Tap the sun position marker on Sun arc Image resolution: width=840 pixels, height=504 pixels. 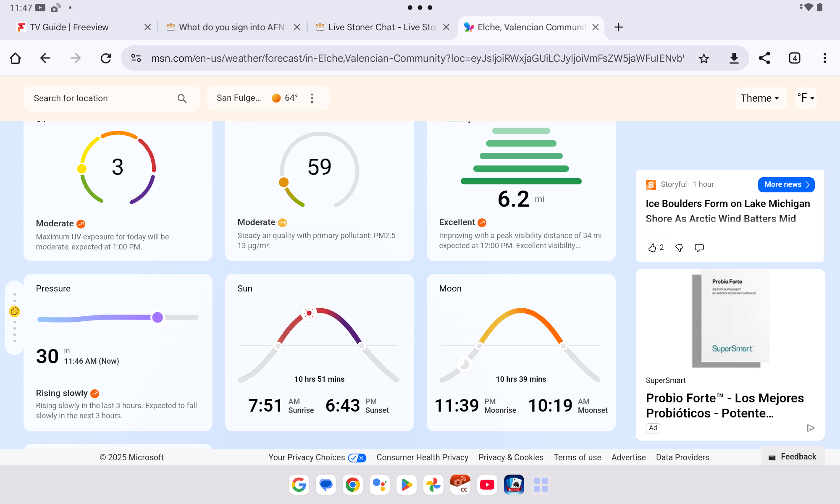[309, 313]
